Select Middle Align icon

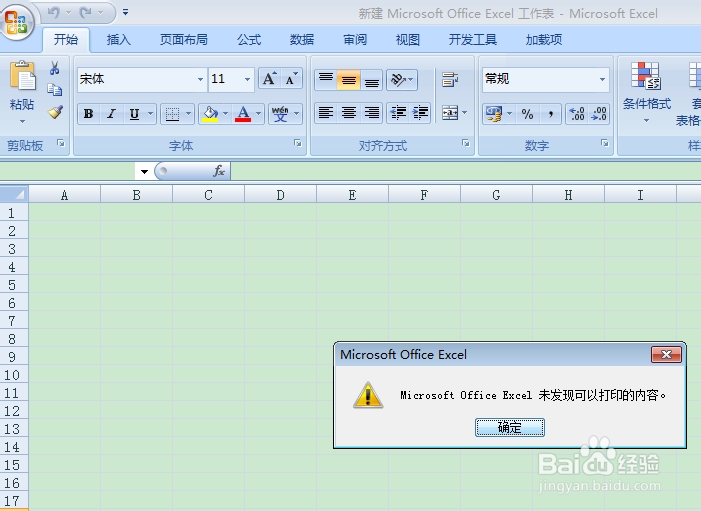coord(349,80)
